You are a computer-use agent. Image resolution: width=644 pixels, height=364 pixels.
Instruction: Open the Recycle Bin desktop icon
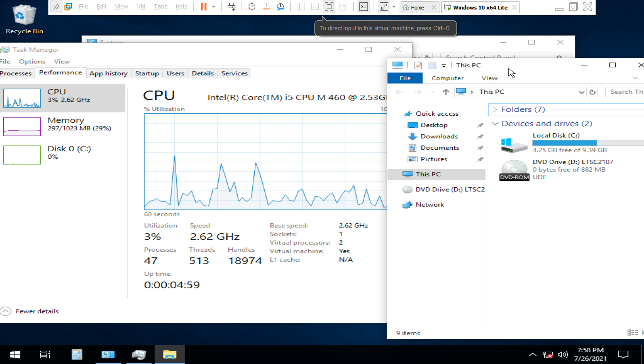pos(25,19)
